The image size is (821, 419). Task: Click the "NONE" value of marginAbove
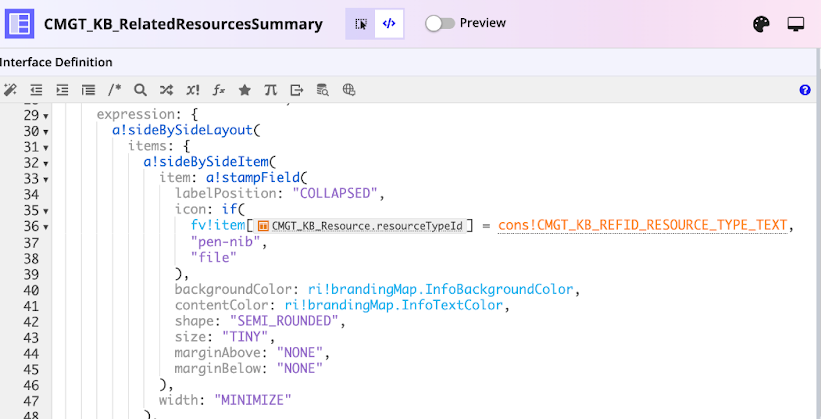300,352
